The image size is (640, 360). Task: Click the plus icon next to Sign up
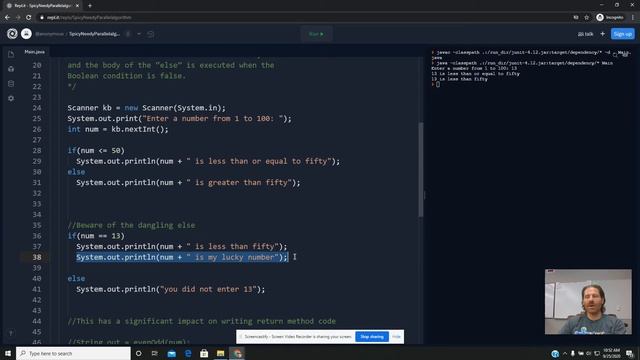pos(602,34)
